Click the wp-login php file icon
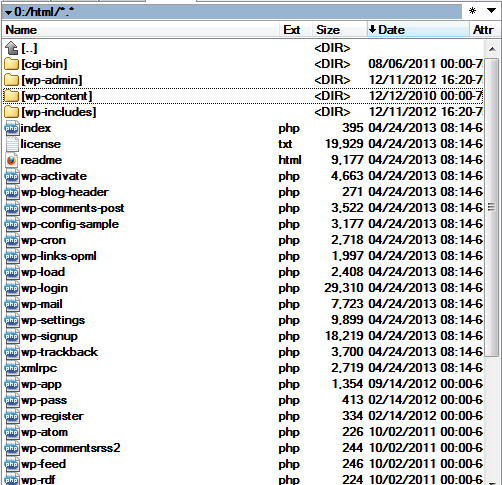 (12, 288)
